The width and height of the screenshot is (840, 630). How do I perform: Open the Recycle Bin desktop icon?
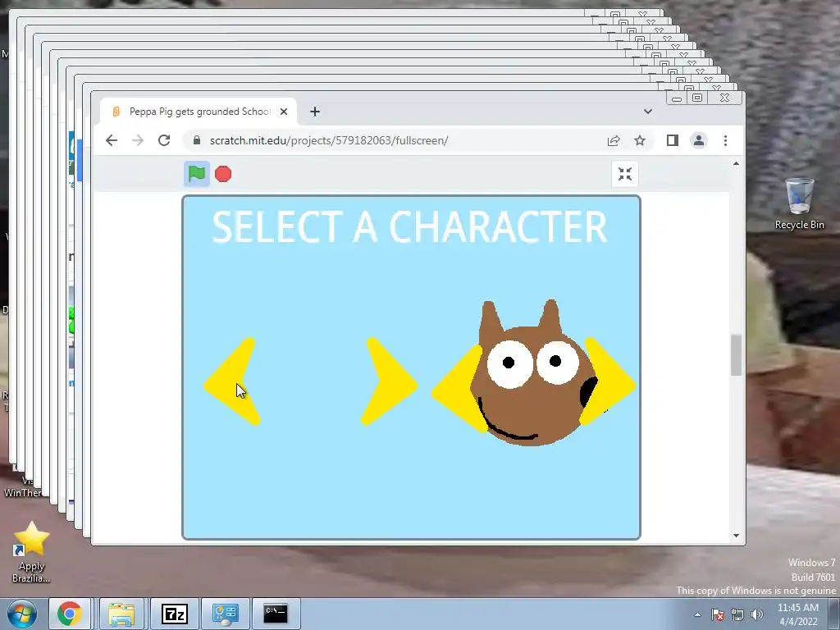tap(799, 203)
